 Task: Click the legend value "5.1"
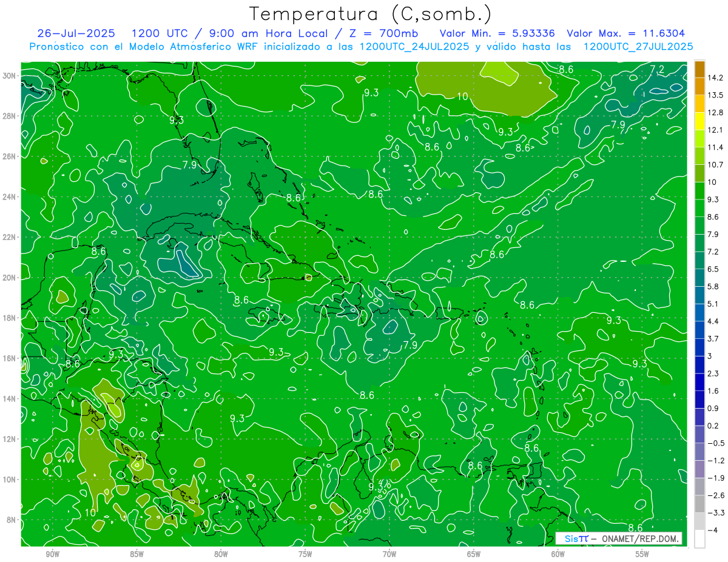pos(713,304)
